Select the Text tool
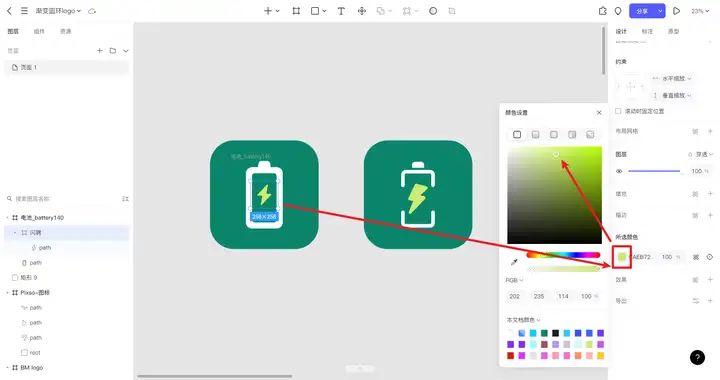The image size is (720, 380). 341,11
